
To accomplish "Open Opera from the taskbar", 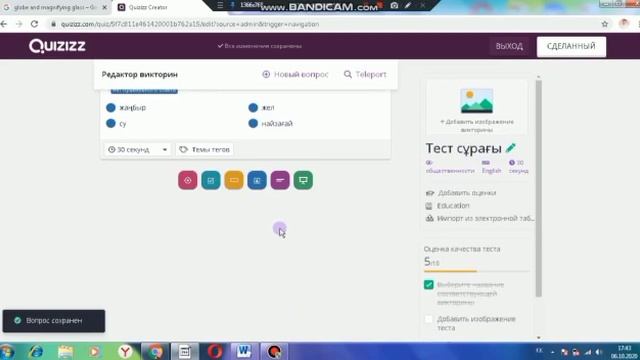I will point(215,351).
